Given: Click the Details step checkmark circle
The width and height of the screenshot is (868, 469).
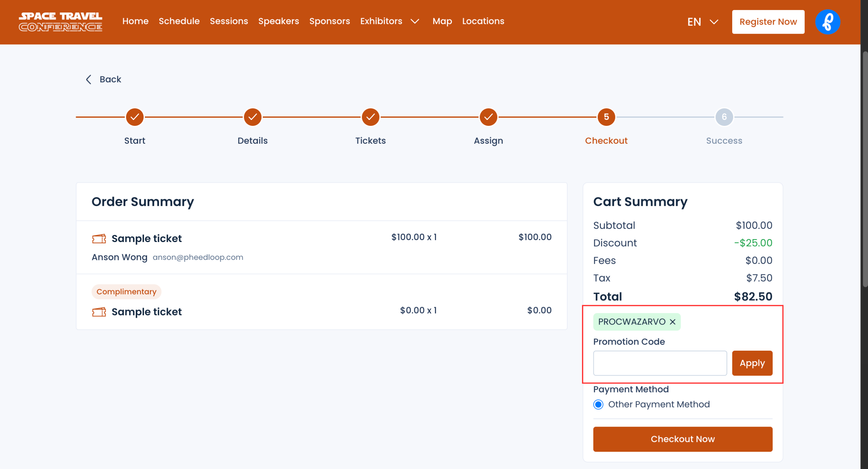Looking at the screenshot, I should pos(252,117).
